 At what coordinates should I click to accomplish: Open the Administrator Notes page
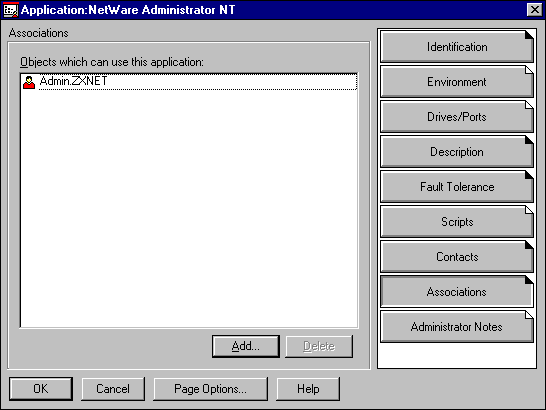pyautogui.click(x=457, y=327)
